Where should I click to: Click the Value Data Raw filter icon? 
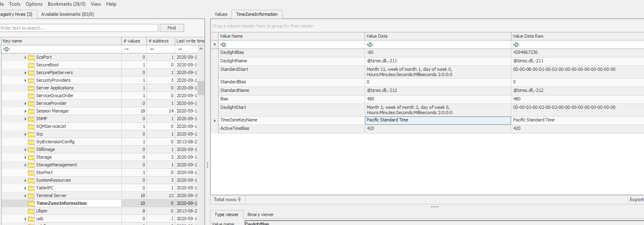pyautogui.click(x=516, y=45)
